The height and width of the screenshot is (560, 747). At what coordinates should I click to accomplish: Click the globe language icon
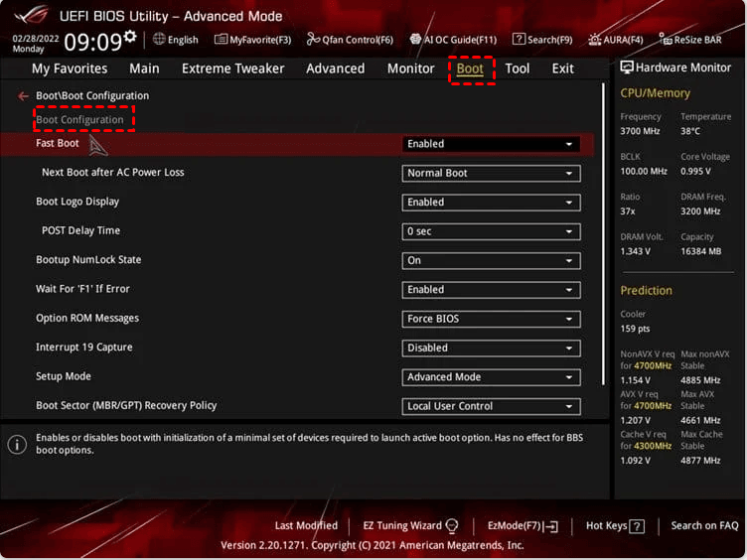pos(159,39)
